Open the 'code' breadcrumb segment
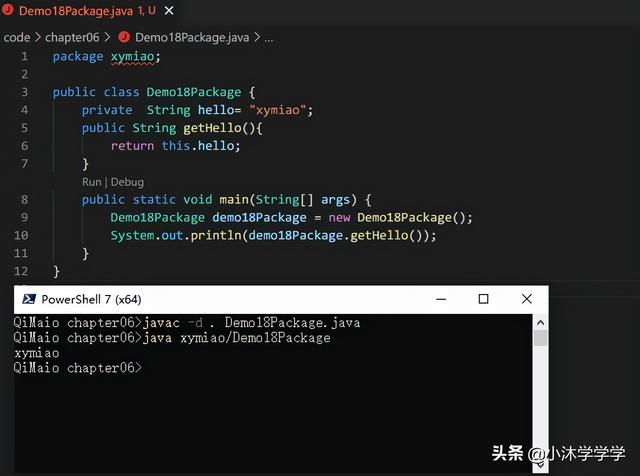Screen dimensions: 640x476 coord(17,38)
